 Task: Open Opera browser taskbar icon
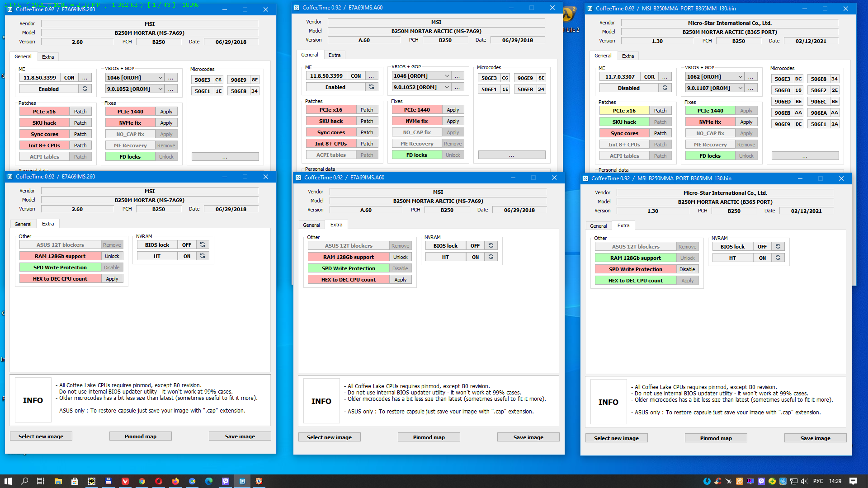(x=159, y=481)
